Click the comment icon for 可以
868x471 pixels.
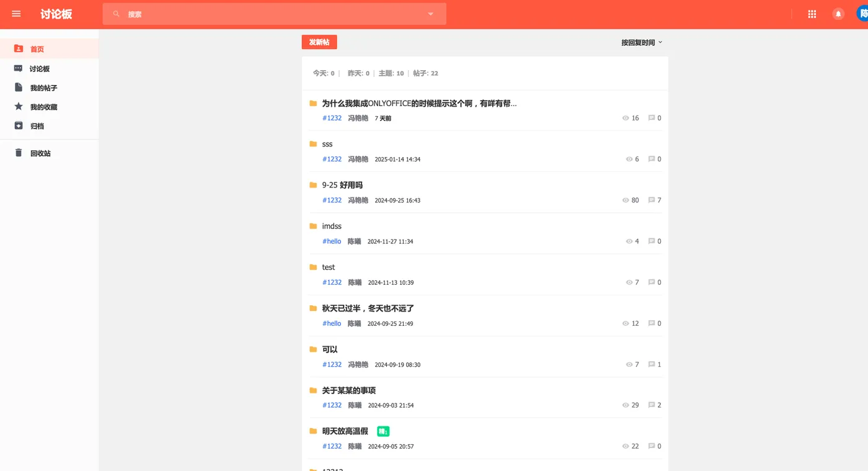coord(652,364)
